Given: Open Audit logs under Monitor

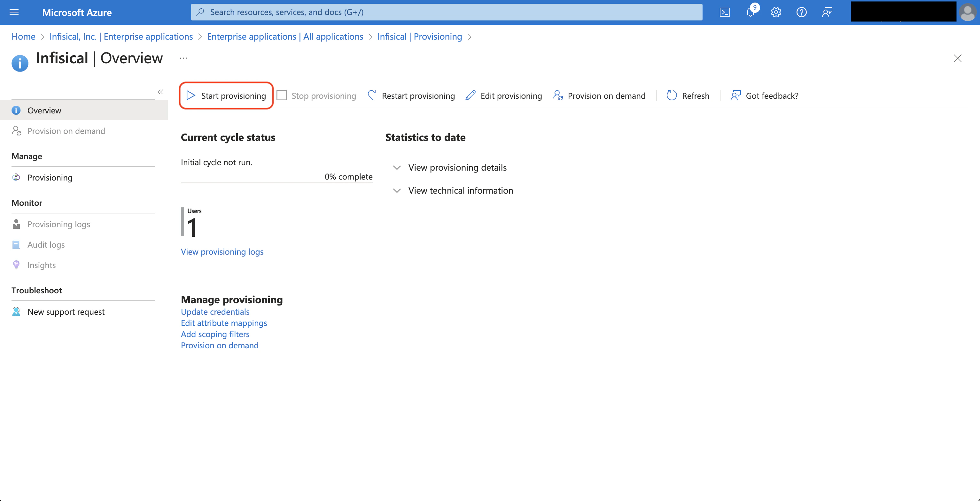Looking at the screenshot, I should tap(84, 245).
